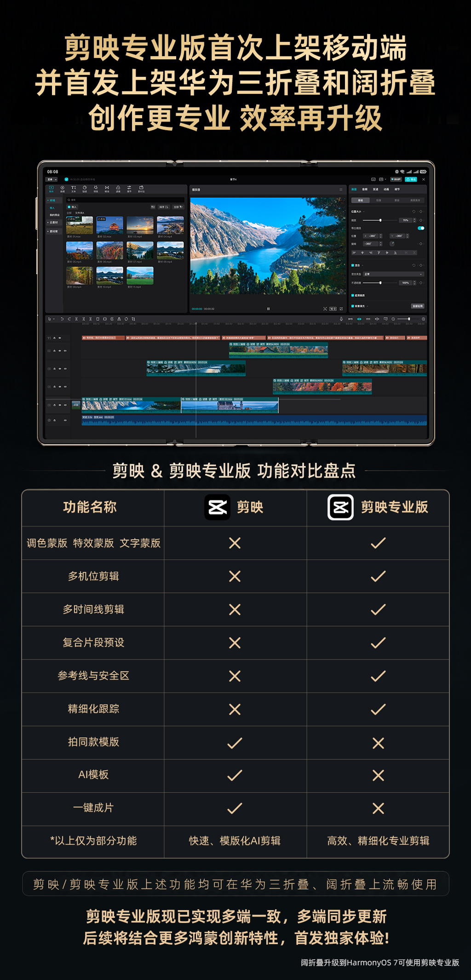
Task: Click the 导出 export button
Action: pyautogui.click(x=411, y=179)
